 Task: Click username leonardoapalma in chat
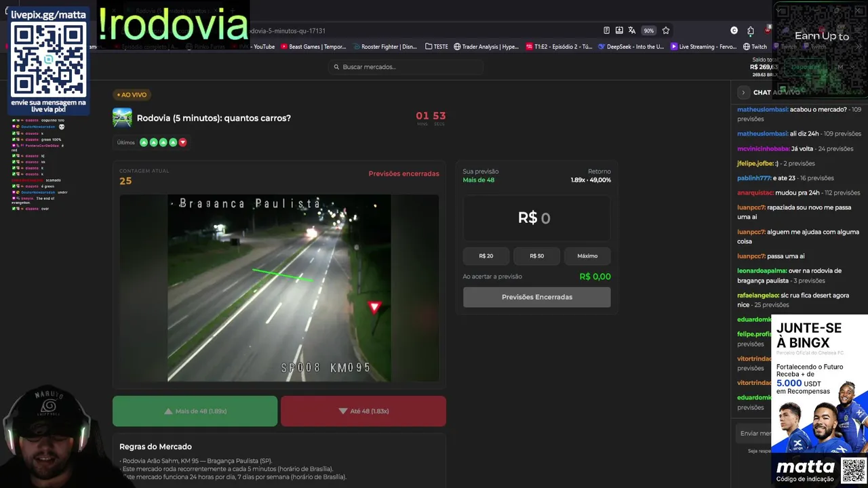pos(761,270)
